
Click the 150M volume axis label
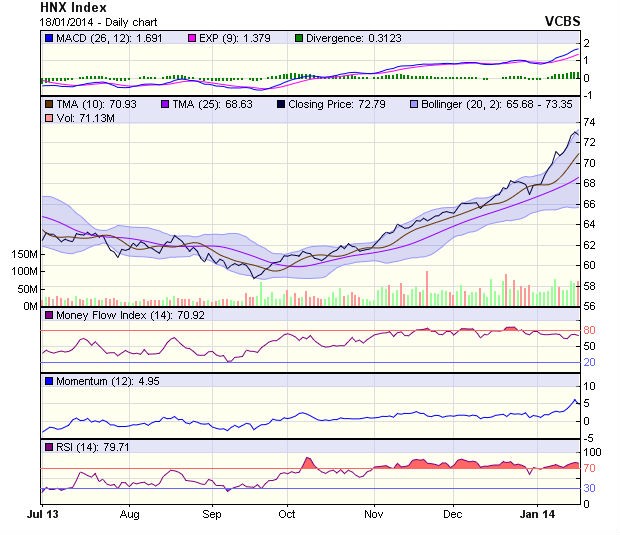click(24, 255)
